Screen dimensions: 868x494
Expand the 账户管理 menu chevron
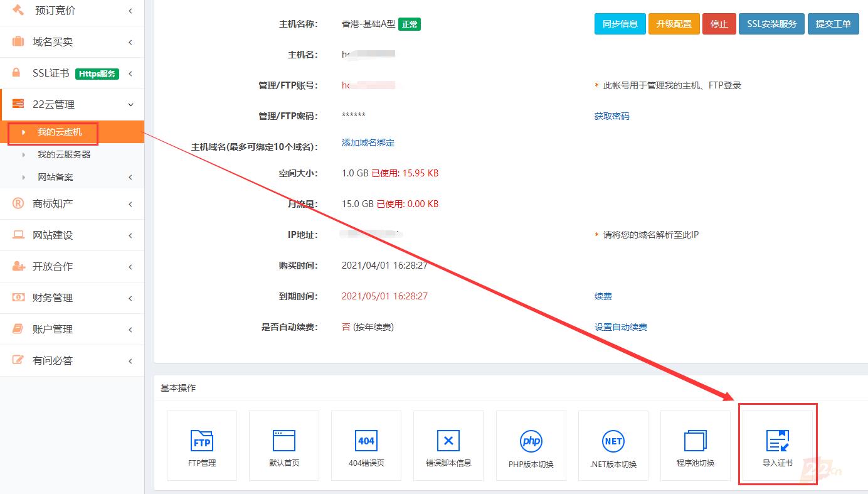pos(130,330)
